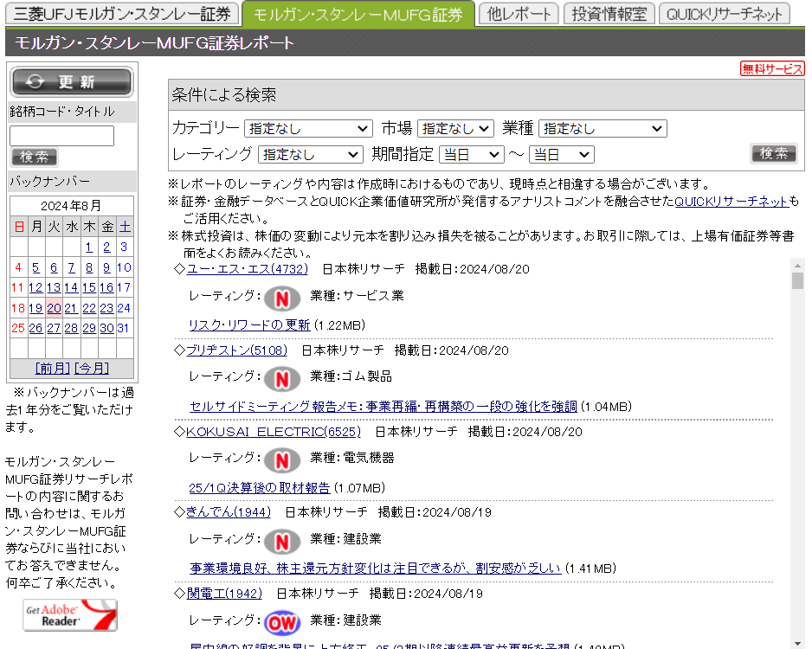Image resolution: width=812 pixels, height=649 pixels.
Task: Open the 市場 dropdown
Action: pos(455,128)
